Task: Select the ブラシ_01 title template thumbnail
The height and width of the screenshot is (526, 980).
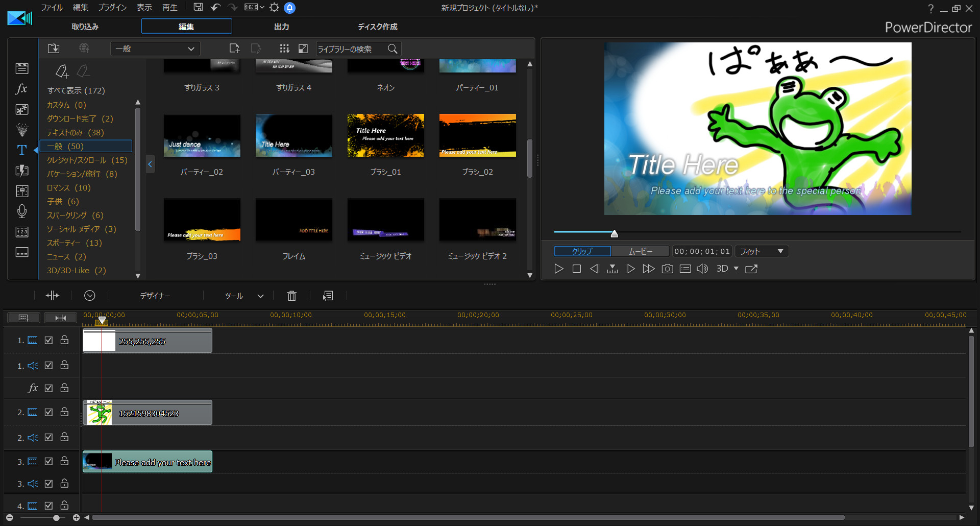Action: (386, 135)
